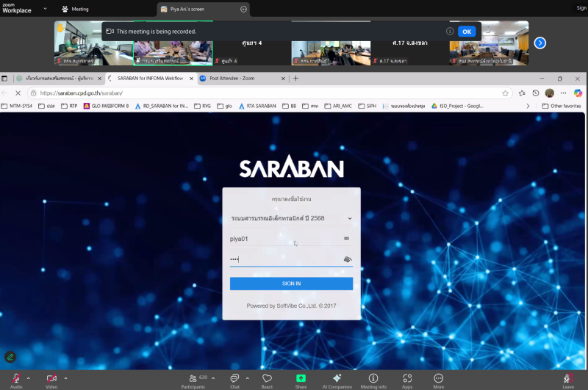Expand video options arrow next to Video
The width and height of the screenshot is (588, 390).
pos(65,378)
